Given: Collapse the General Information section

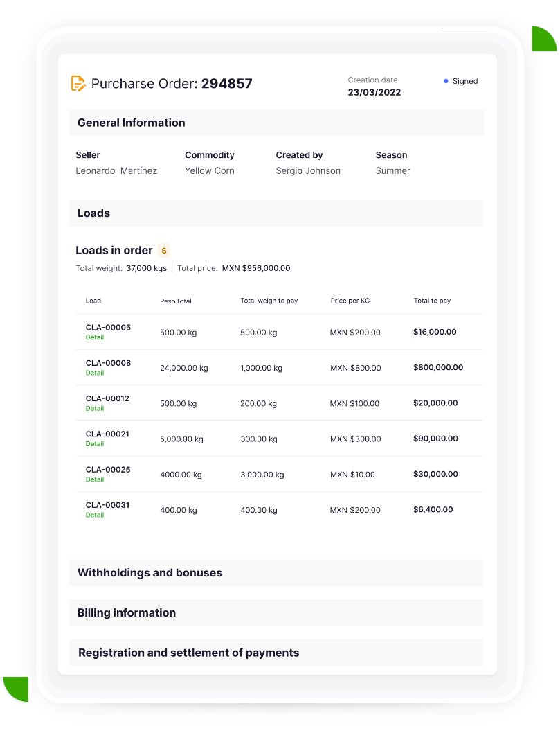Looking at the screenshot, I should [x=130, y=123].
